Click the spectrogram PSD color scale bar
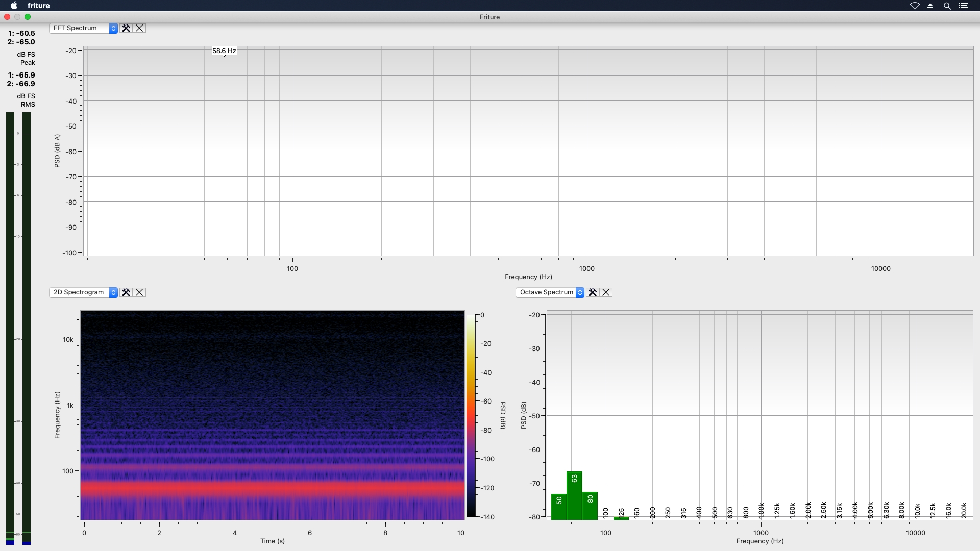This screenshot has height=551, width=980. [x=470, y=416]
